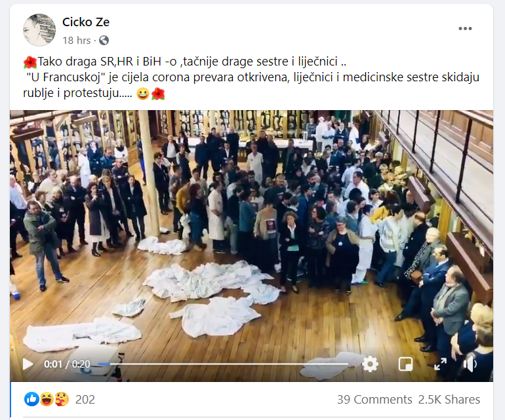505x420 pixels.
Task: Open video settings gear
Action: [x=370, y=364]
